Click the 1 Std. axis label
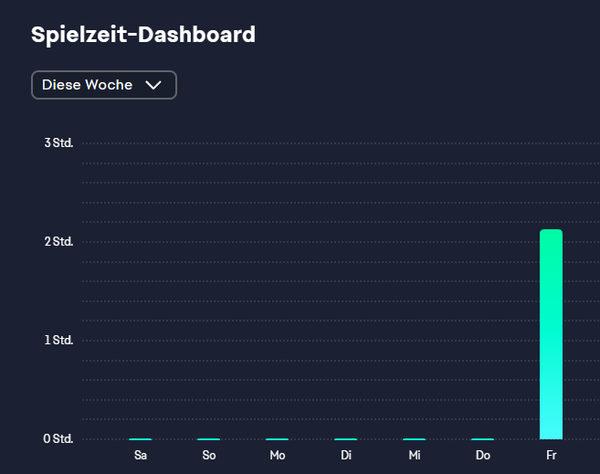Image resolution: width=600 pixels, height=474 pixels. pyautogui.click(x=59, y=340)
